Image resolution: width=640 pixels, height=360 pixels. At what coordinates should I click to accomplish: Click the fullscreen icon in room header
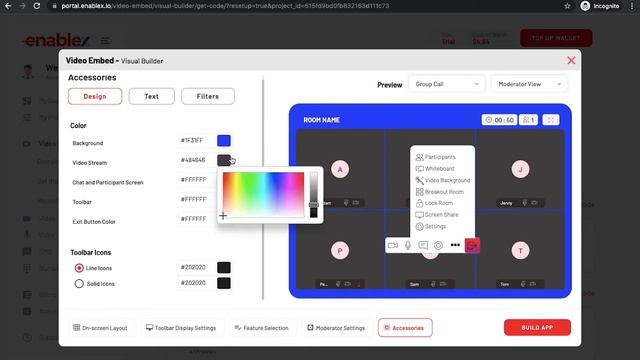(551, 120)
